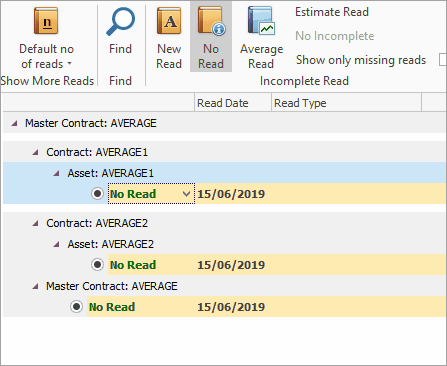Click No Incomplete option
447x366 pixels.
point(335,36)
